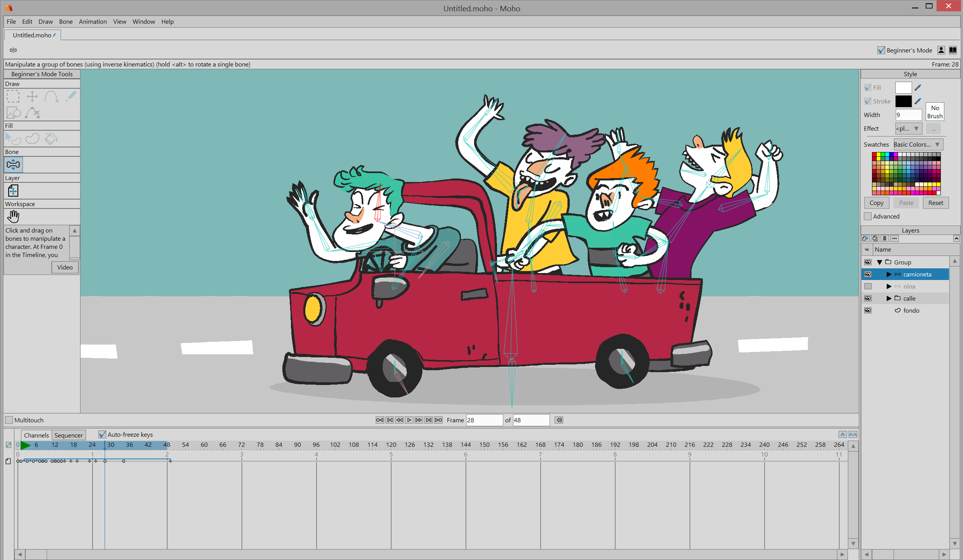Click the Reset button in Style panel

click(934, 203)
